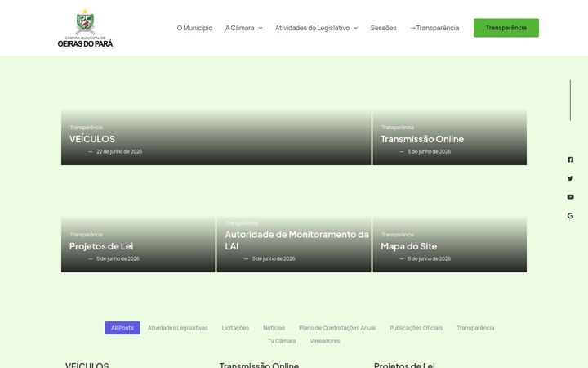Filter posts by Notícias
This screenshot has height=368, width=588.
274,328
